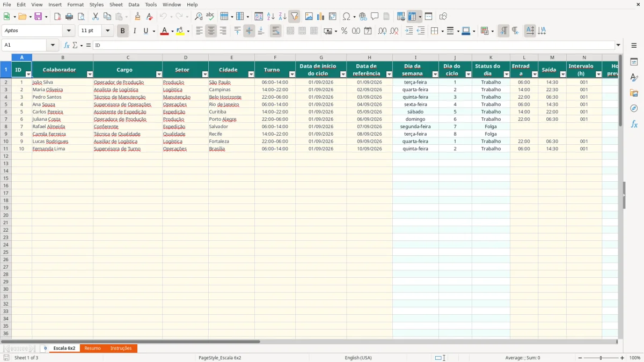This screenshot has width=644, height=362.
Task: Click Insert Comment icon
Action: tap(375, 17)
